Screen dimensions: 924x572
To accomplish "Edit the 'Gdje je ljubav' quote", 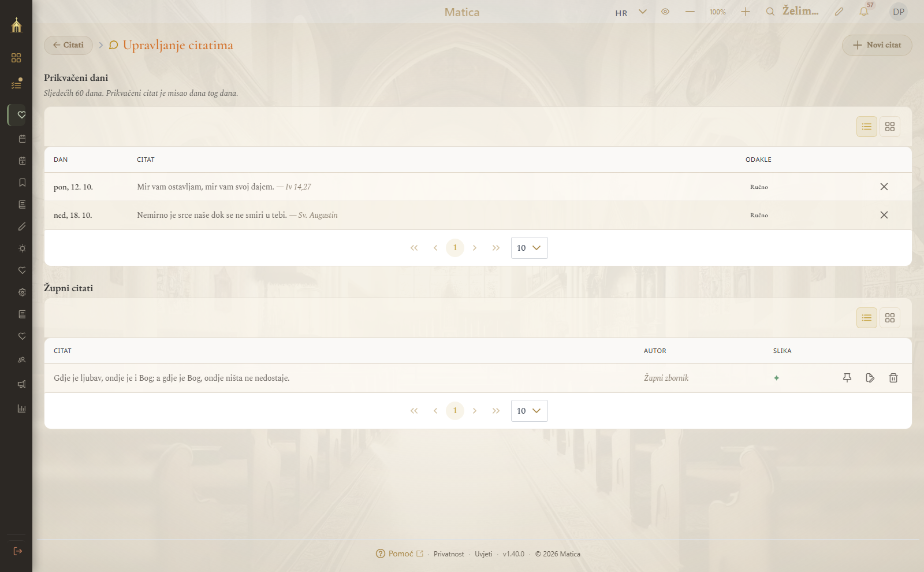I will [870, 378].
